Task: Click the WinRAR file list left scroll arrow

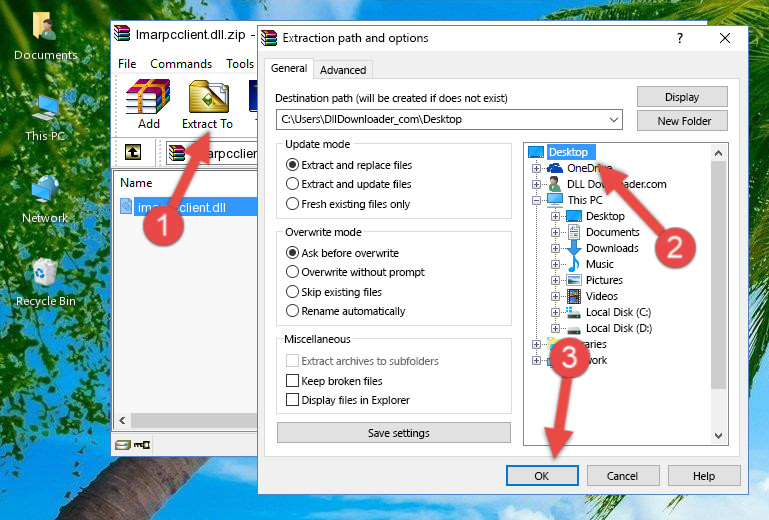Action: point(122,420)
